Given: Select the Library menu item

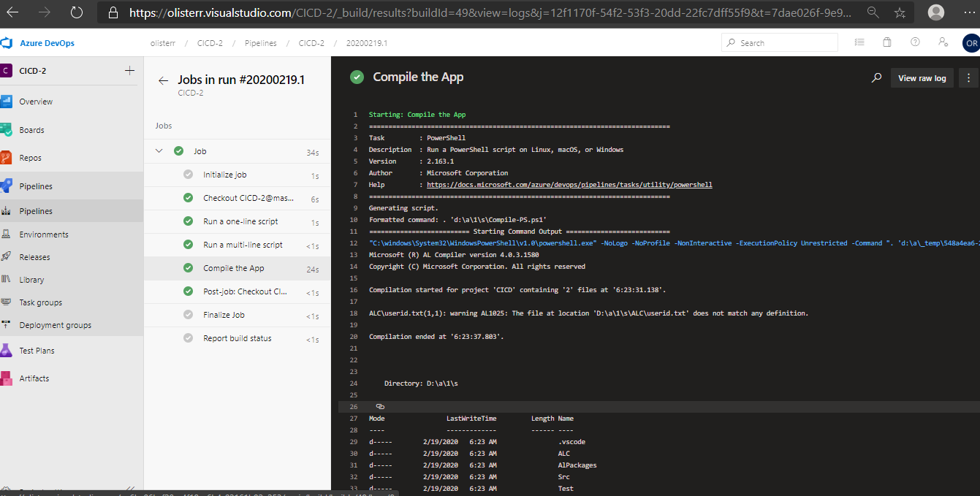Looking at the screenshot, I should [x=31, y=280].
